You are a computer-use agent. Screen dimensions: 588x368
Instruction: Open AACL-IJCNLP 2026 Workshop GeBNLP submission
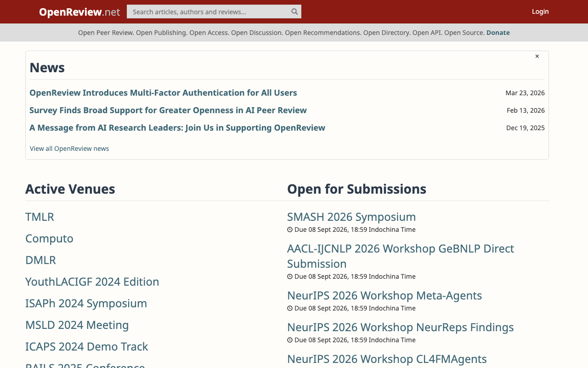(401, 256)
